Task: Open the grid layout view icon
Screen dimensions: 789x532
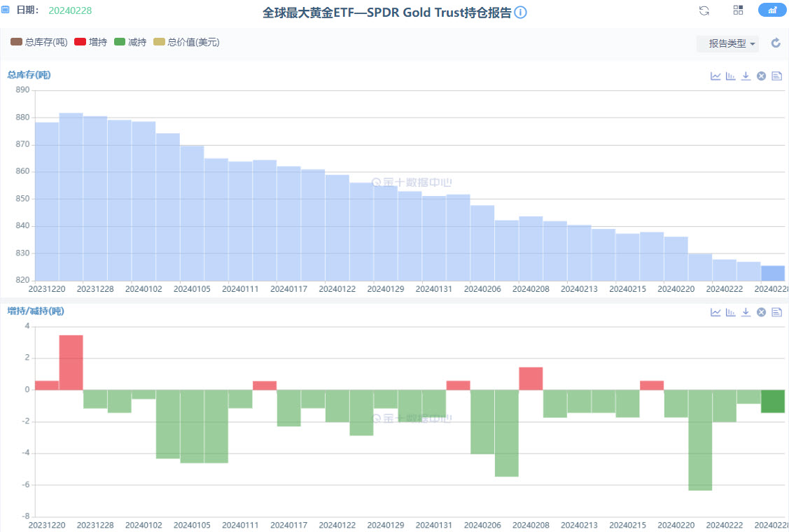Action: (x=738, y=10)
